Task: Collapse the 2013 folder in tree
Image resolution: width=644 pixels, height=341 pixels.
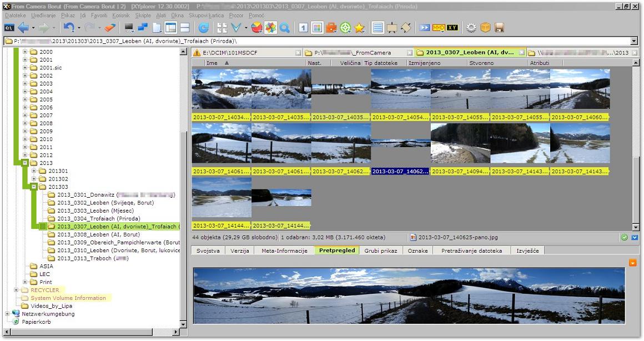Action: point(25,163)
